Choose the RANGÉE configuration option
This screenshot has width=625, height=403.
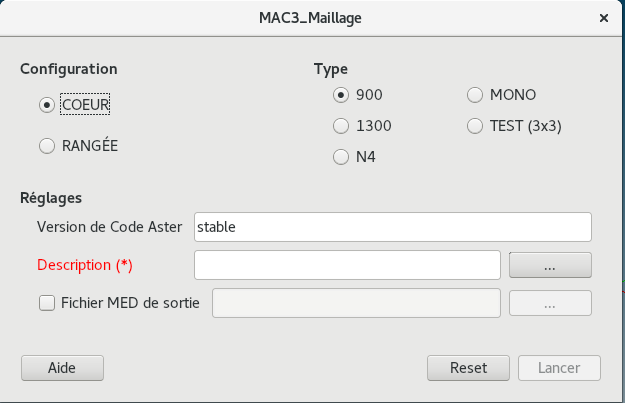pos(46,146)
